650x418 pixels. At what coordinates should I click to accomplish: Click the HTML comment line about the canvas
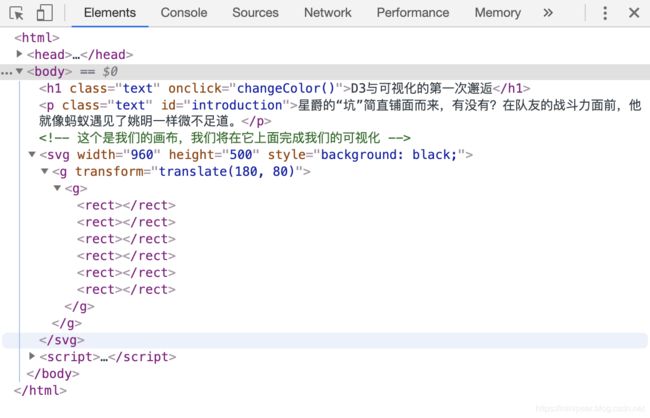tap(225, 138)
